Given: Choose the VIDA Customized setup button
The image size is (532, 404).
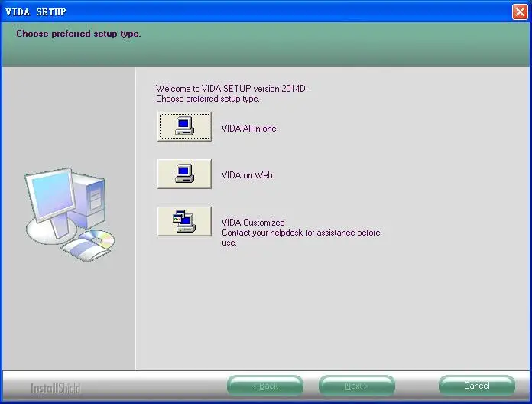Looking at the screenshot, I should click(x=184, y=221).
